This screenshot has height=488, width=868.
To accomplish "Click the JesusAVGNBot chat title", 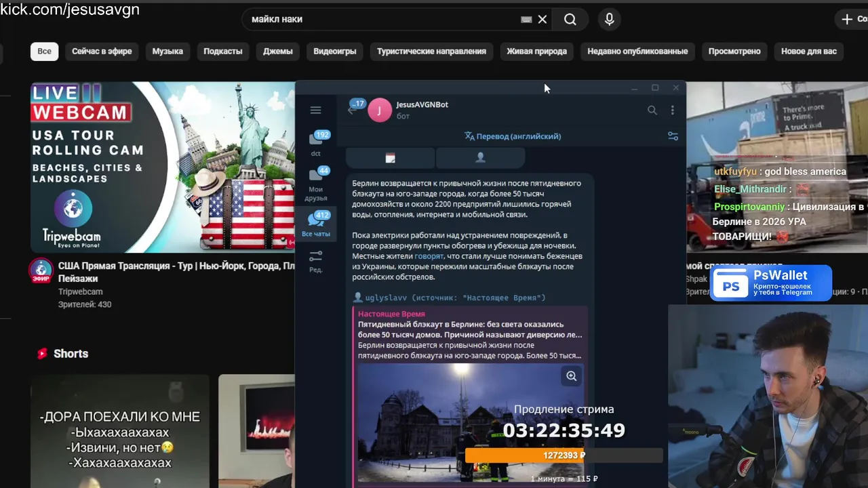I will (x=422, y=104).
